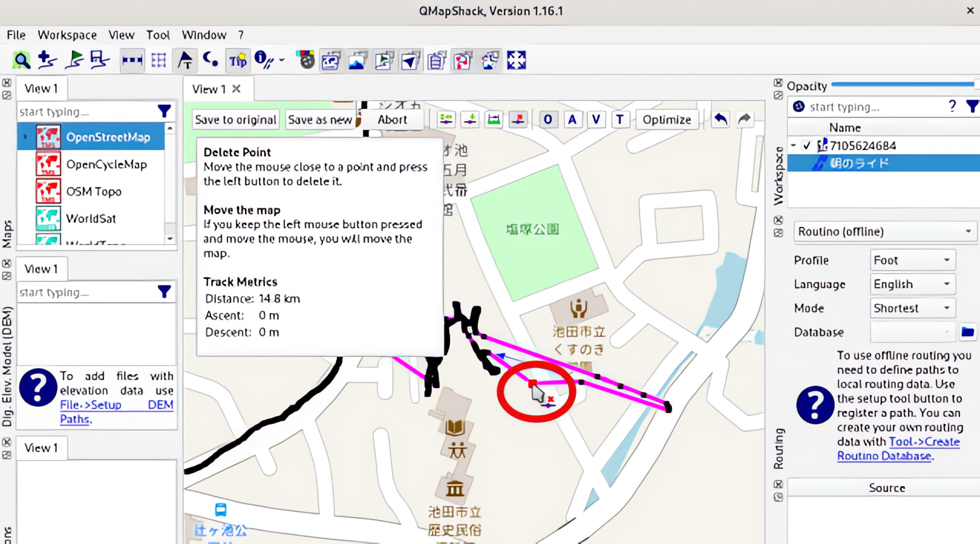Click the clipboard database dock icon

click(x=437, y=61)
